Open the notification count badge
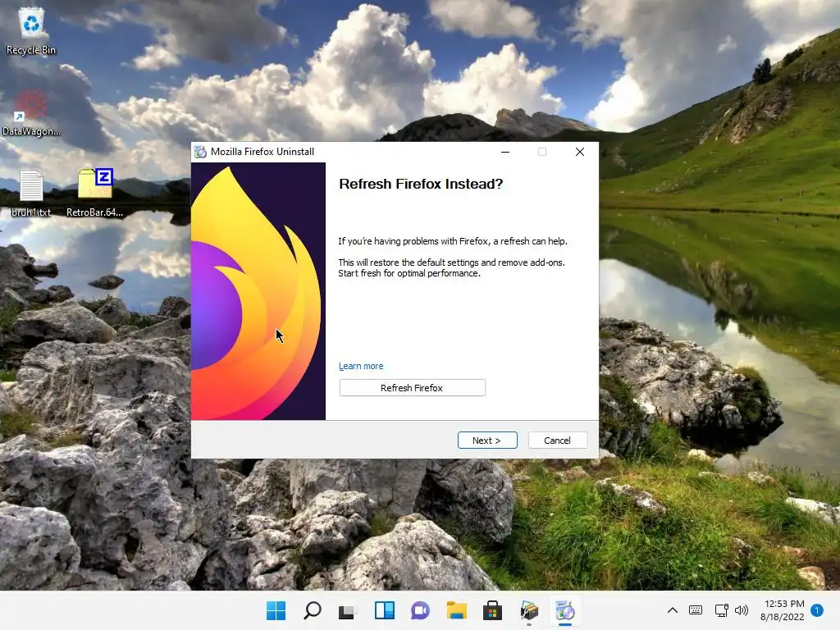840x630 pixels. tap(816, 610)
